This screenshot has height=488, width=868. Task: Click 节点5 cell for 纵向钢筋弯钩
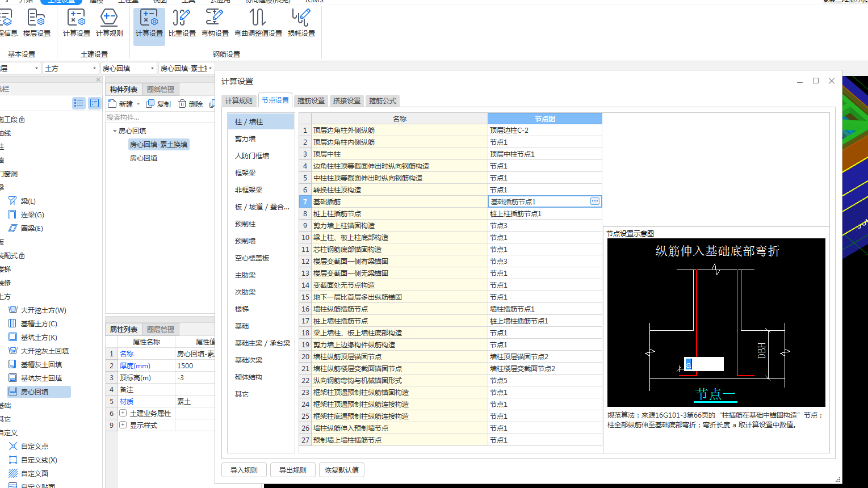click(545, 380)
